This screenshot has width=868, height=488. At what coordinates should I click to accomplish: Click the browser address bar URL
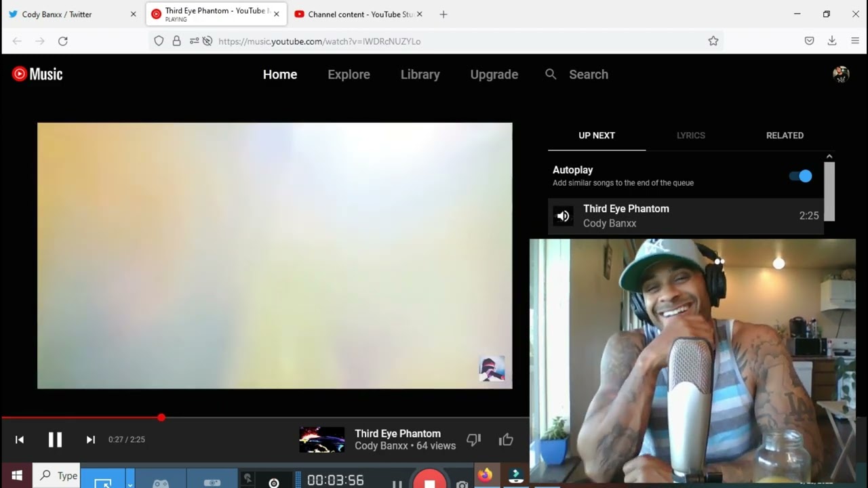click(x=319, y=41)
